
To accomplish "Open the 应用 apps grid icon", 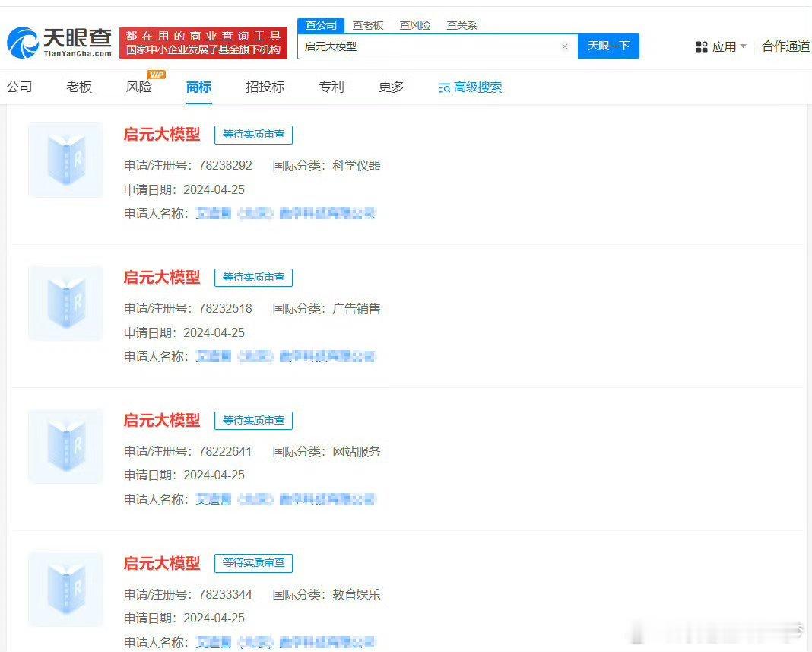I will point(701,47).
